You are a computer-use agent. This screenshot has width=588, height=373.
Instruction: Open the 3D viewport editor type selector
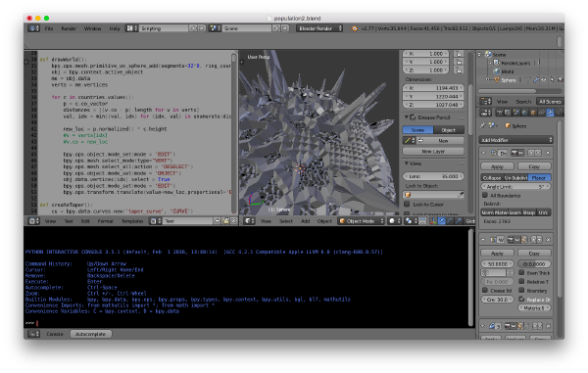[x=249, y=221]
